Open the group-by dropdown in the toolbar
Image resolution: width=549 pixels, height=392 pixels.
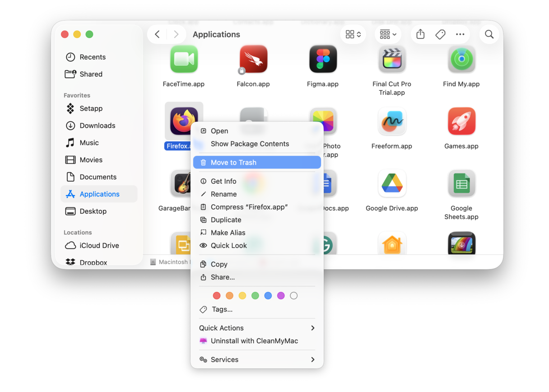(x=387, y=34)
